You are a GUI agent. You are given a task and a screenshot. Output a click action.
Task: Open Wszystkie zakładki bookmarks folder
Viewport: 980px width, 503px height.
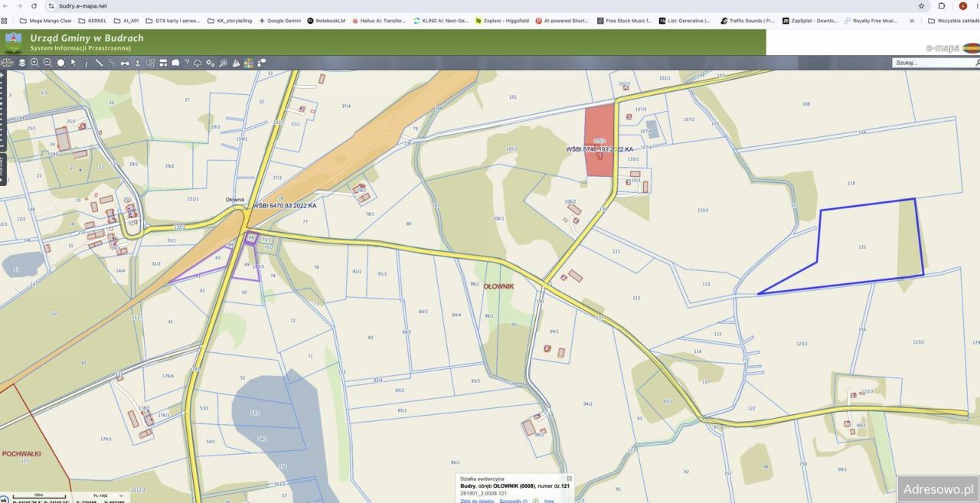pos(953,21)
